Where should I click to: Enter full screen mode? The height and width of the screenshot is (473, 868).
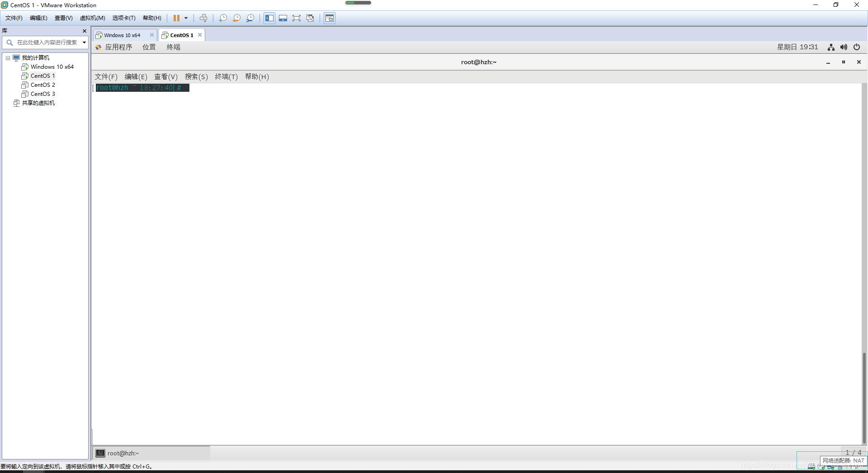point(297,18)
